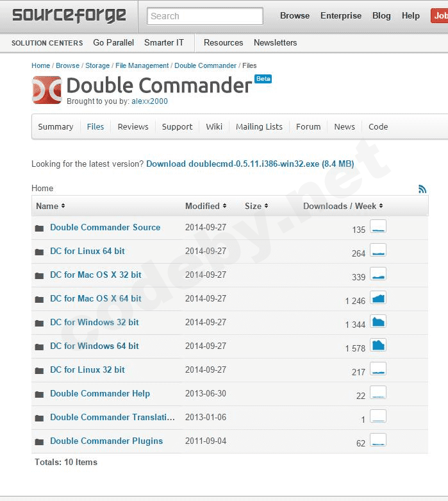Open stats chart for Double Commander Help
This screenshot has width=448, height=501.
378,393
